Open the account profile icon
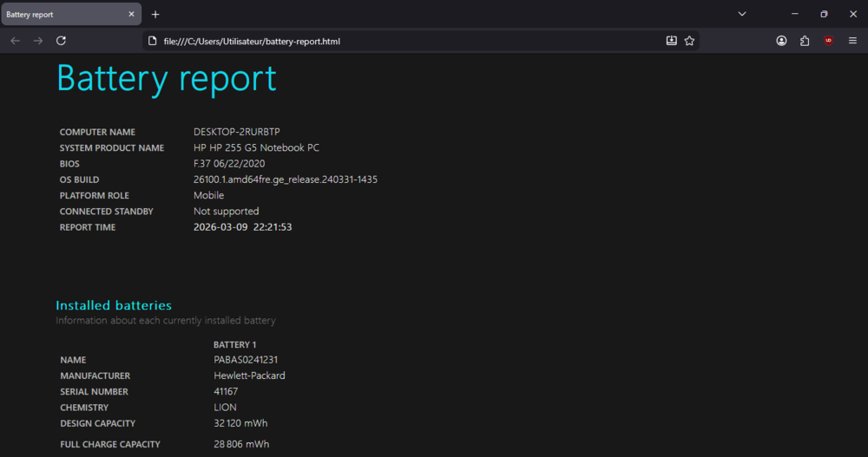 tap(782, 41)
